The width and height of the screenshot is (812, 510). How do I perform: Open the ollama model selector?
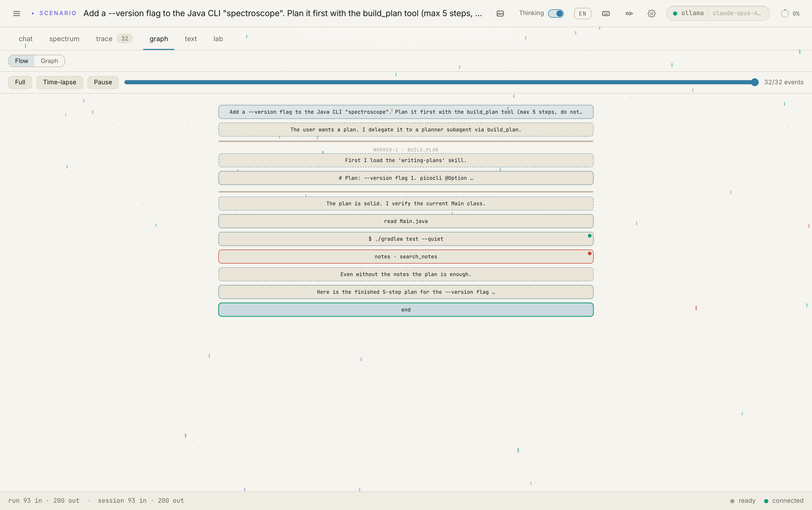718,14
